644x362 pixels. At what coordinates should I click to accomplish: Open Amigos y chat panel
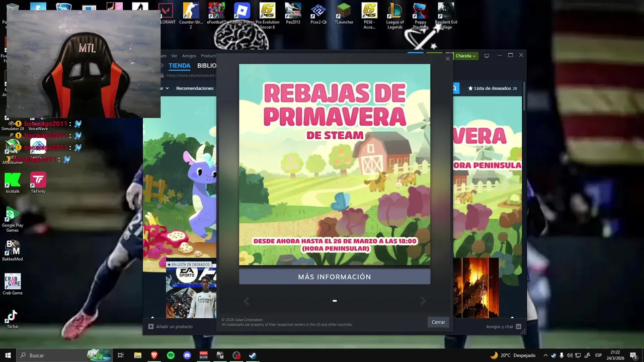(x=504, y=327)
